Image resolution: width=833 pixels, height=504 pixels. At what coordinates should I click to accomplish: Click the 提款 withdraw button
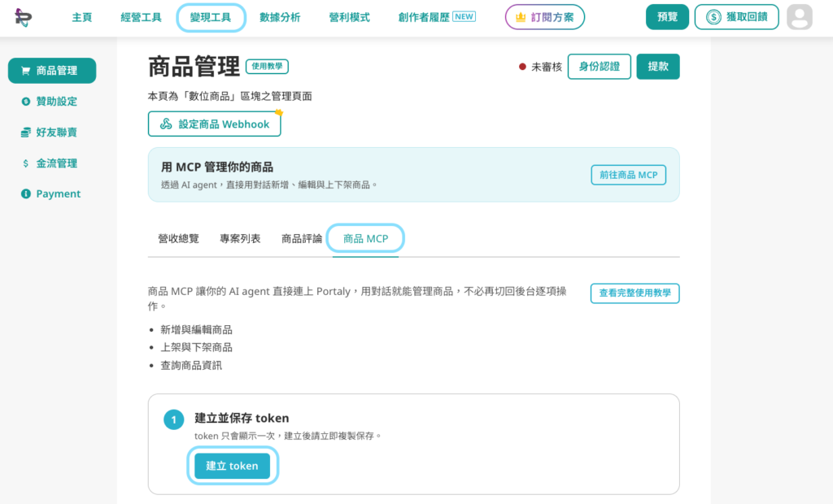tap(658, 67)
